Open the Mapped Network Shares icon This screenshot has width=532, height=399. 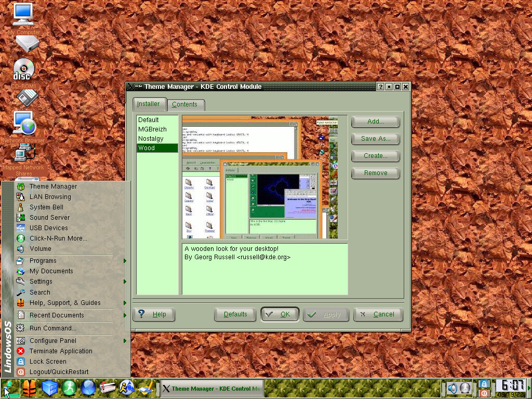point(23,154)
